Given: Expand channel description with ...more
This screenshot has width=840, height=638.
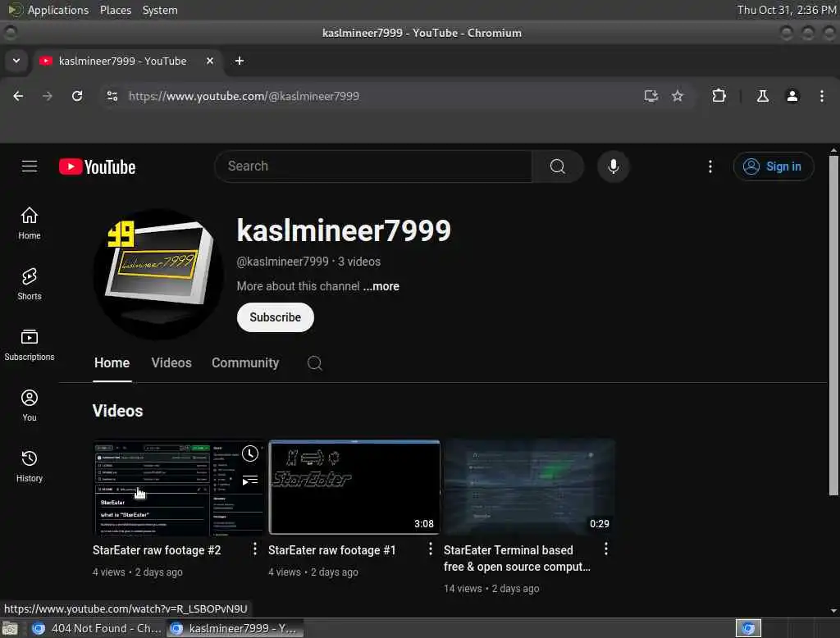Looking at the screenshot, I should click(381, 286).
